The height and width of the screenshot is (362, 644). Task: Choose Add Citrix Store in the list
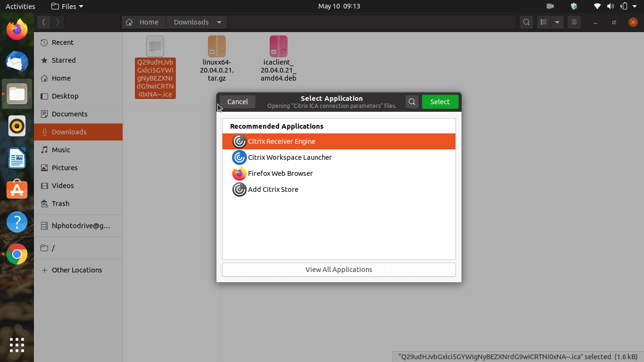tap(339, 189)
